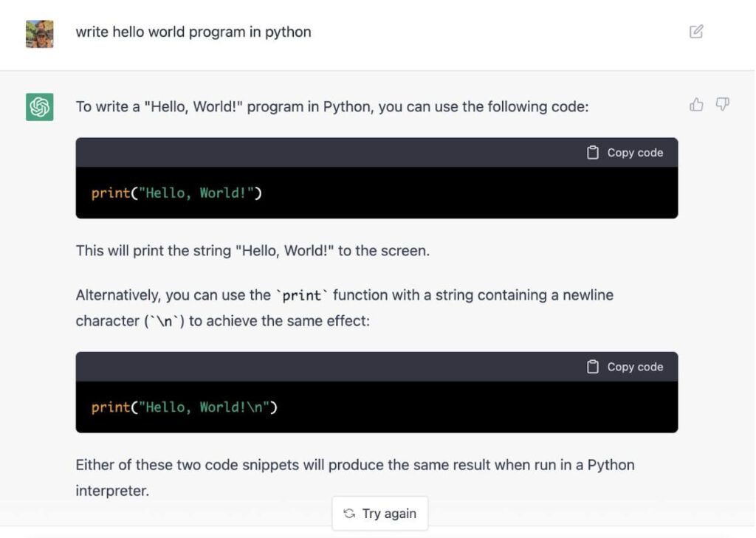Click the inline `print` code word

tap(302, 296)
